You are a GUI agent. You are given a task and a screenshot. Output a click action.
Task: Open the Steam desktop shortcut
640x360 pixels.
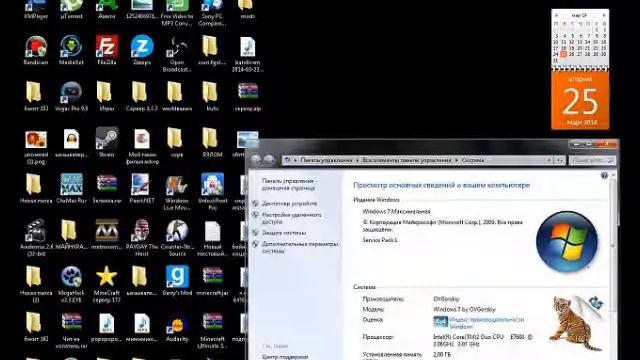tap(107, 142)
